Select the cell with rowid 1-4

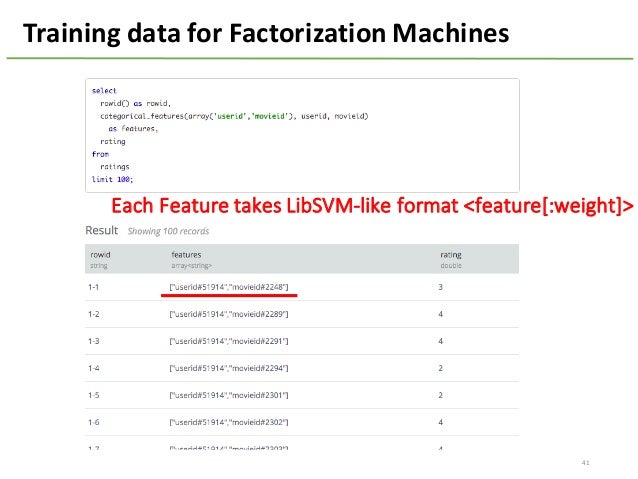click(94, 368)
